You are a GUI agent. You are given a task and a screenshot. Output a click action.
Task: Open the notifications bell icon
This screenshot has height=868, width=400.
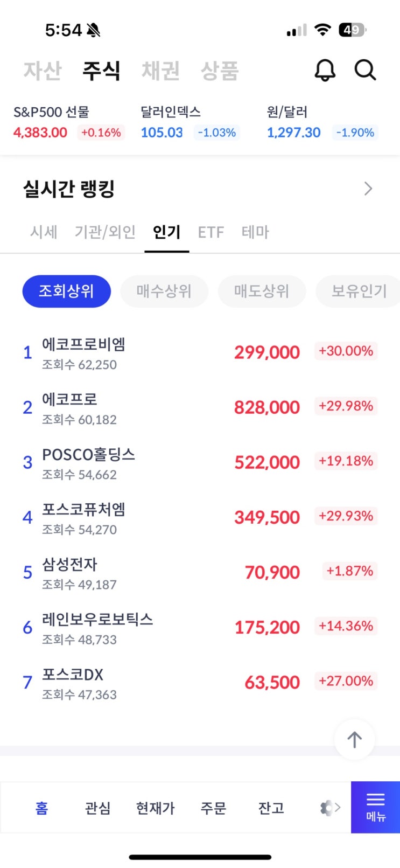point(325,70)
